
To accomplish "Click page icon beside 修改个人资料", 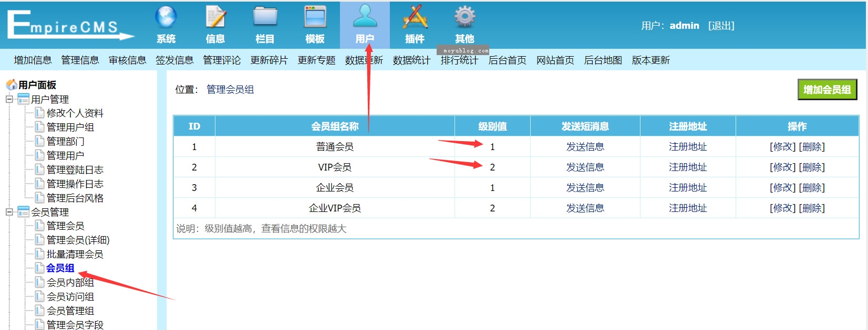I will coord(39,112).
